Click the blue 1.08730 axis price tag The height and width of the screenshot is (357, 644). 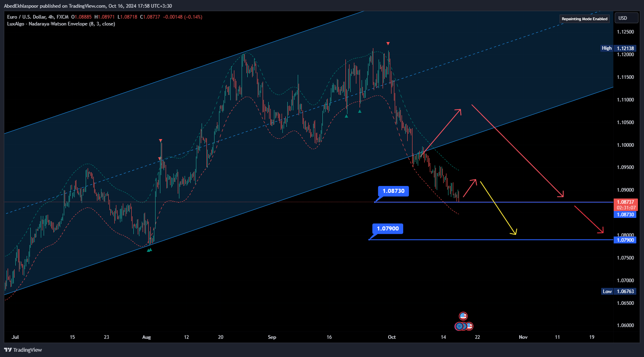pyautogui.click(x=625, y=215)
